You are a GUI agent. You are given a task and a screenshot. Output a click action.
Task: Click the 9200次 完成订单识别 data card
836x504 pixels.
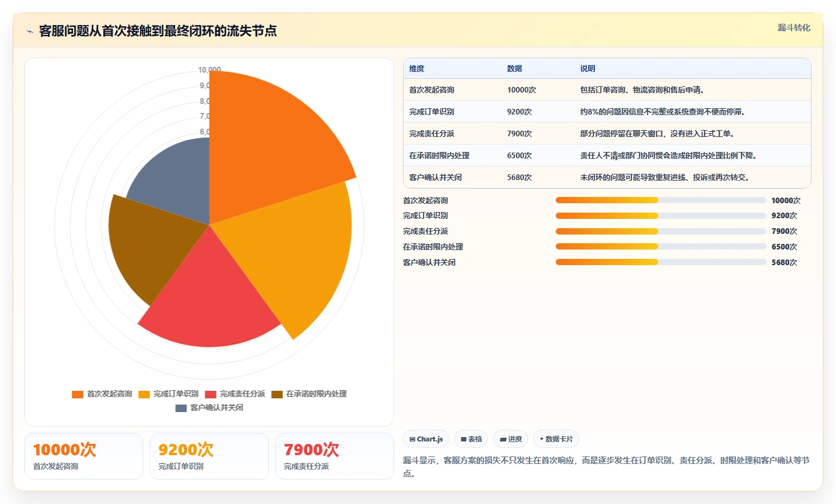point(209,456)
